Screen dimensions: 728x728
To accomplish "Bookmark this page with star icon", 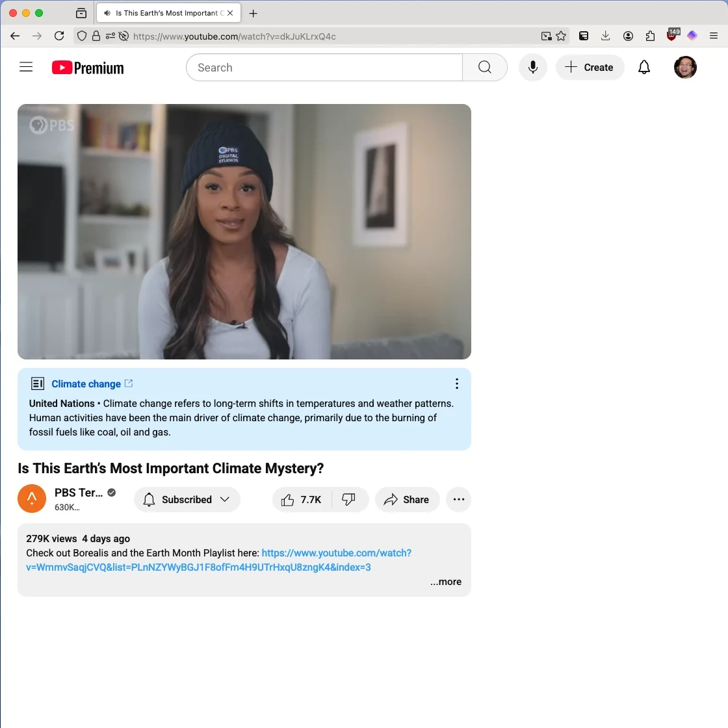I will [561, 36].
